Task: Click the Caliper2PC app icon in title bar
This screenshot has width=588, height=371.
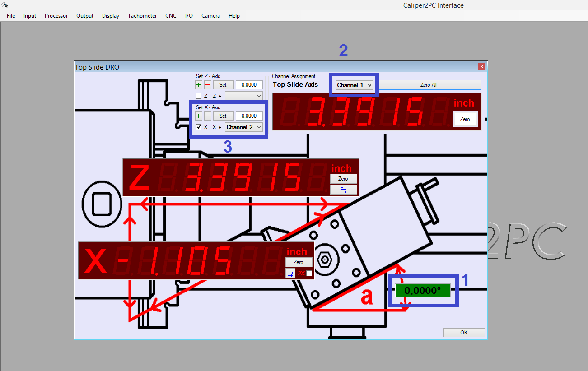Action: click(5, 5)
